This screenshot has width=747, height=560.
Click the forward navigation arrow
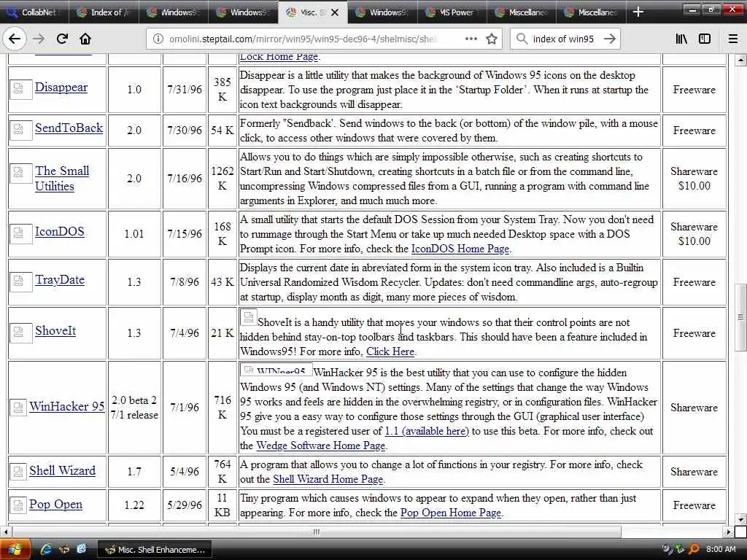point(39,39)
